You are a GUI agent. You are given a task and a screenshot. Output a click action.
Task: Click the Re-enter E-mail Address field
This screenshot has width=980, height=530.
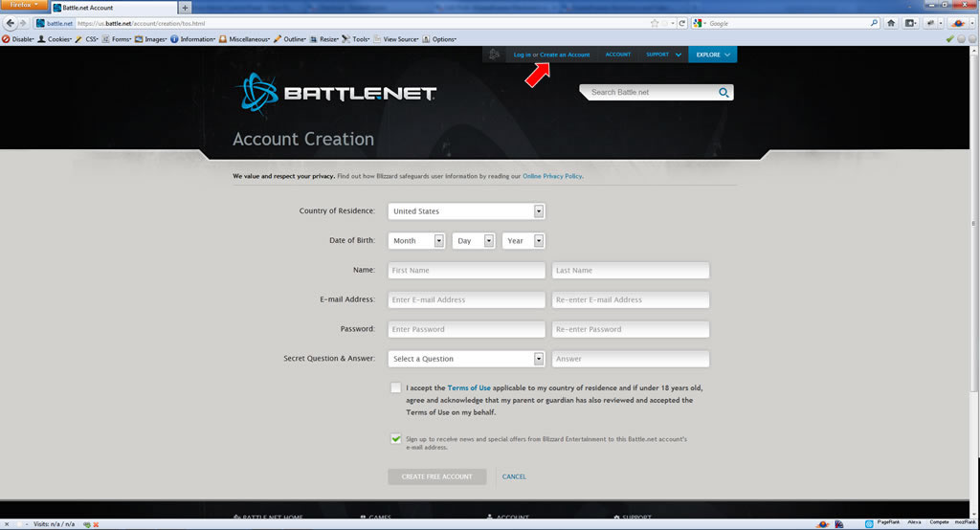click(x=631, y=300)
